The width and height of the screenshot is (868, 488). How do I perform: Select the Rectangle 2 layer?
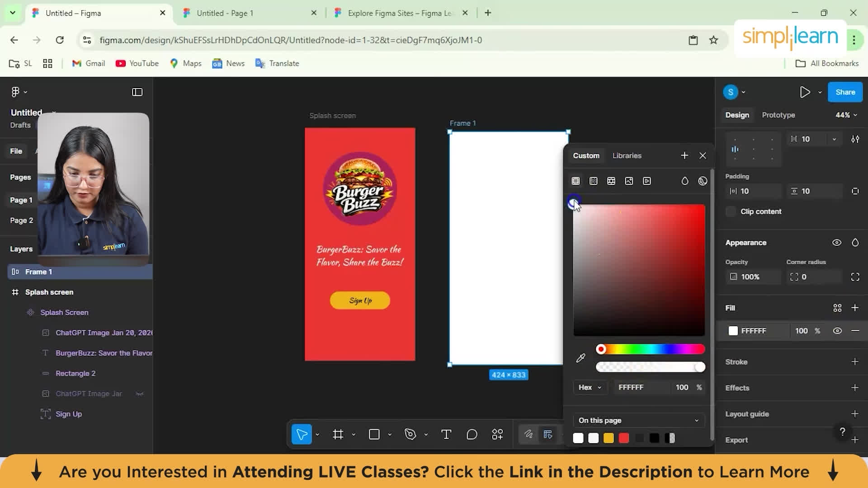tap(75, 373)
